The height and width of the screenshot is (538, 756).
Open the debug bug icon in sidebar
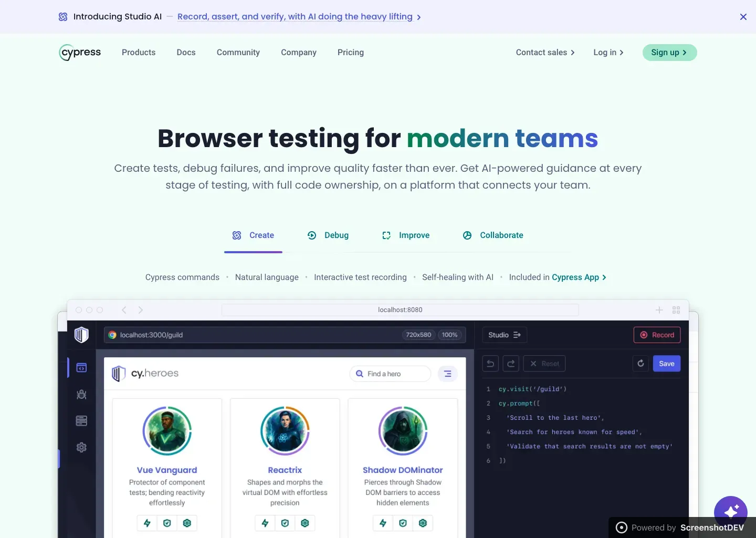point(81,395)
